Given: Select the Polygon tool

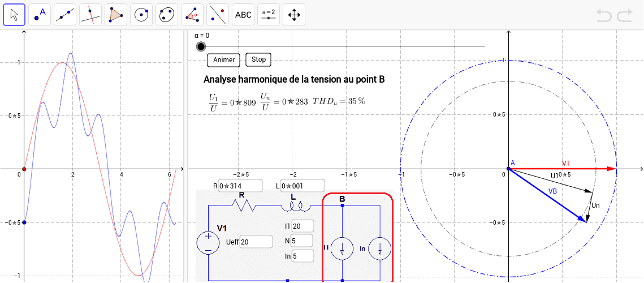Looking at the screenshot, I should [116, 15].
